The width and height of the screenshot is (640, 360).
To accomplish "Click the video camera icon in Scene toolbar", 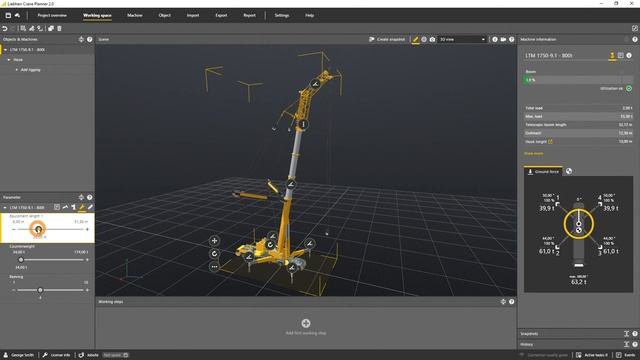I will 503,40.
